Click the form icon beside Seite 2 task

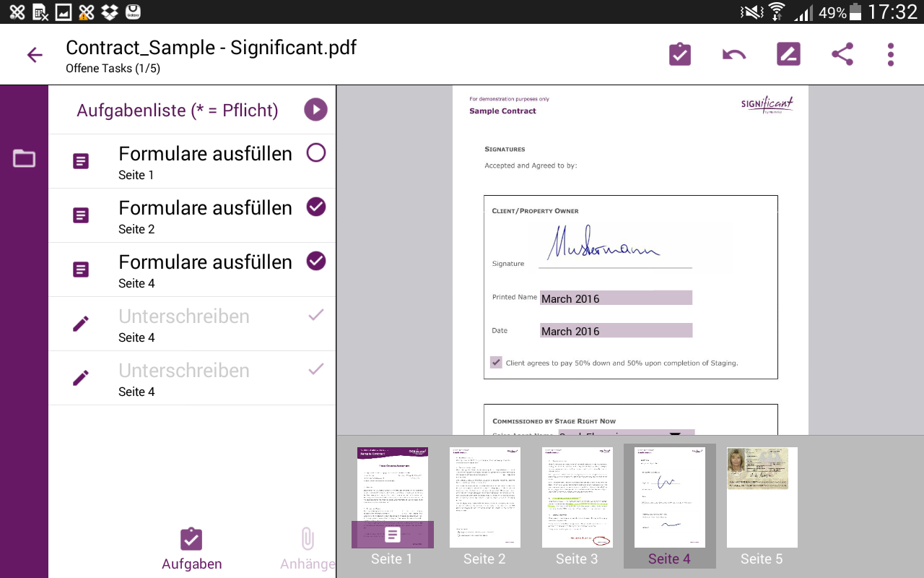point(81,215)
